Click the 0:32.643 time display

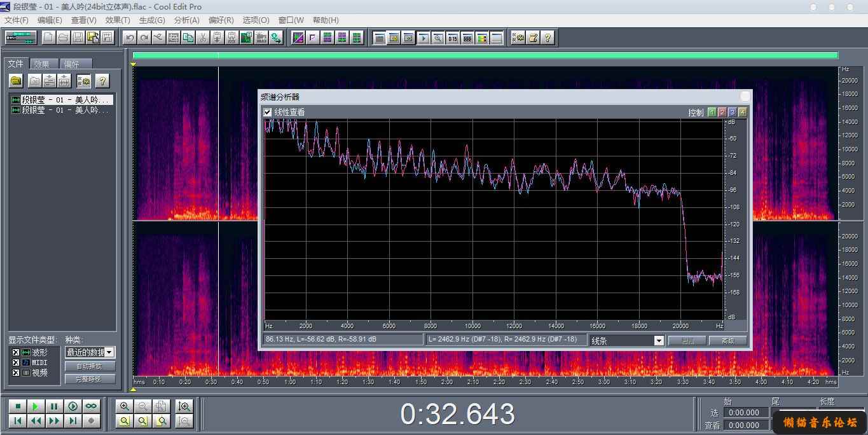click(458, 415)
